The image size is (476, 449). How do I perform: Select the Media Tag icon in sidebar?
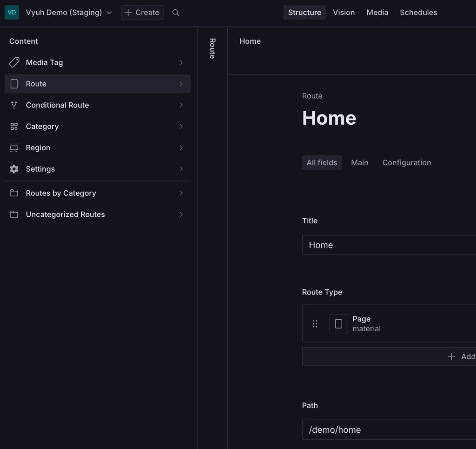tap(14, 62)
